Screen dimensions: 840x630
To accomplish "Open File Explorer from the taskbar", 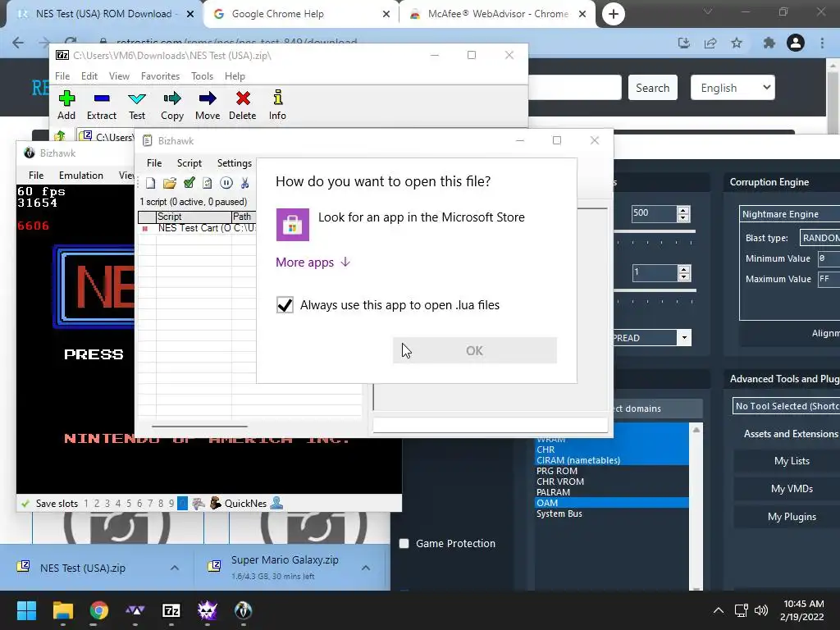I will [x=62, y=610].
